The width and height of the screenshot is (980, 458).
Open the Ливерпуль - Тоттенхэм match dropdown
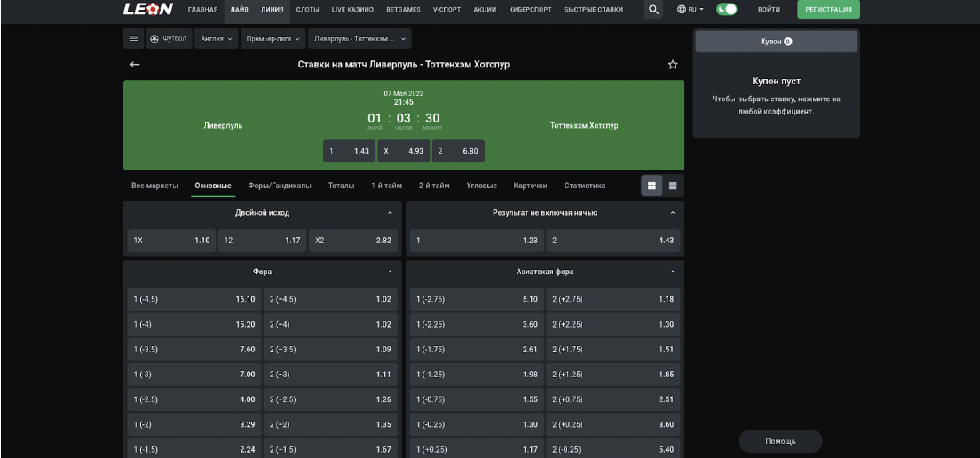(360, 38)
